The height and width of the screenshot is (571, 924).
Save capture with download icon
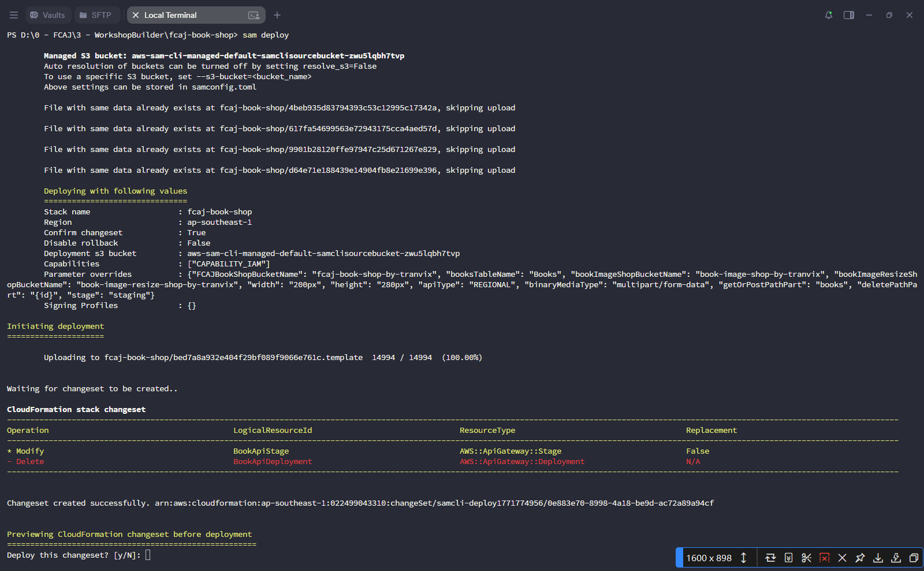click(878, 558)
